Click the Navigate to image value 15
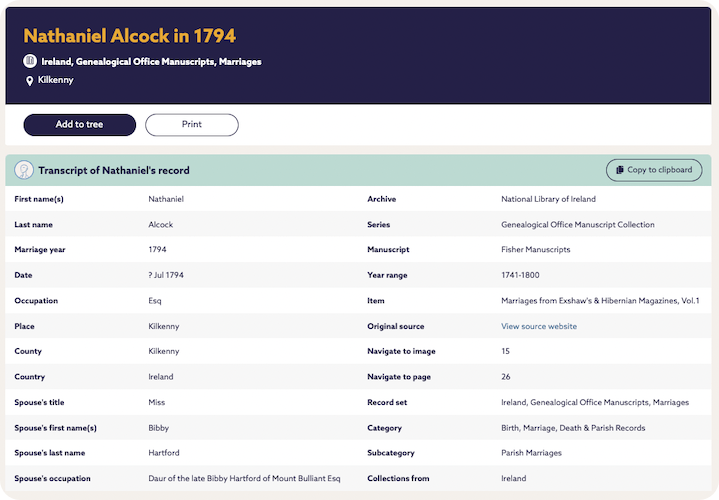The width and height of the screenshot is (719, 500). 505,351
